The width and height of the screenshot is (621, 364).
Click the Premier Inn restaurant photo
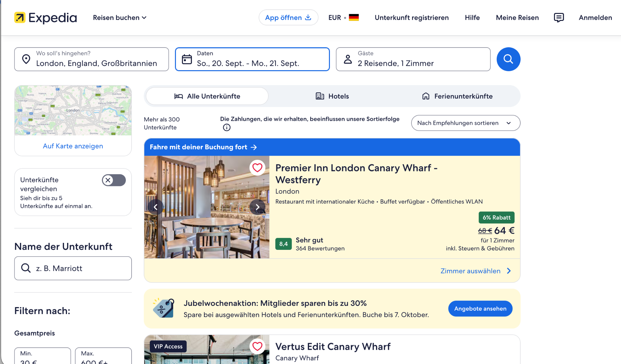206,207
